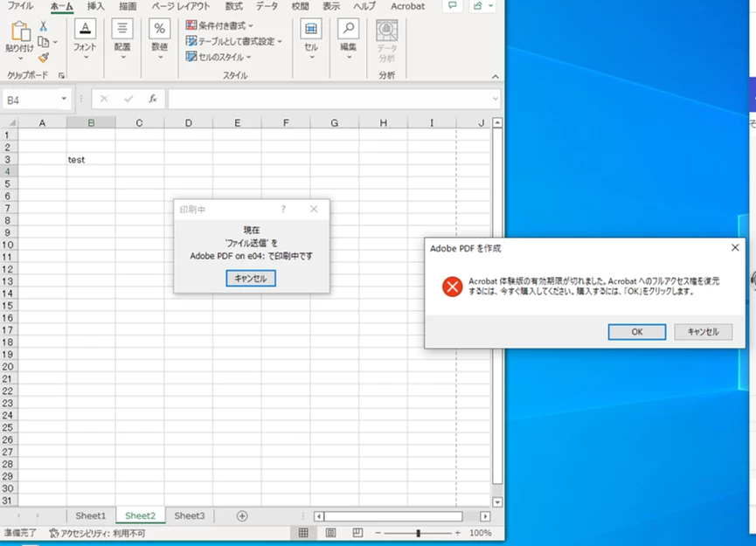
Task: Open the Font (フォント) group icon
Action: click(x=85, y=29)
